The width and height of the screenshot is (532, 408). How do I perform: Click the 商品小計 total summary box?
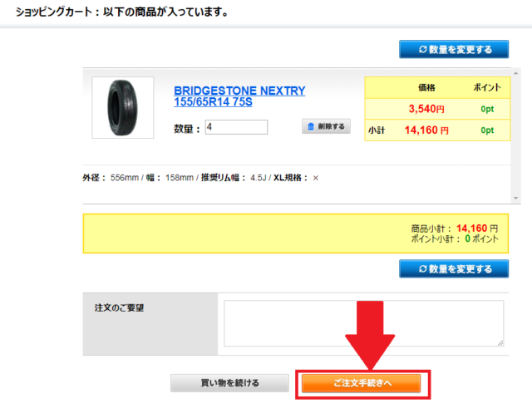[296, 233]
